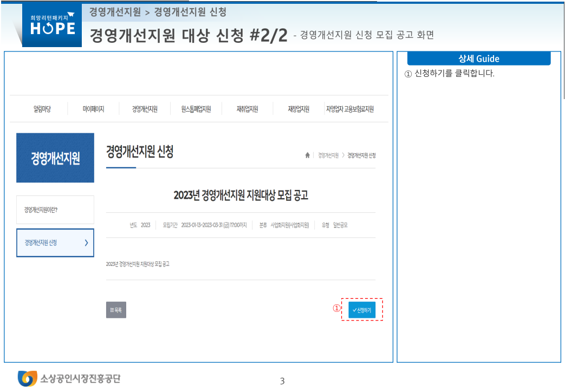The width and height of the screenshot is (565, 392).
Task: Click the home icon in the breadcrumb
Action: (x=307, y=155)
